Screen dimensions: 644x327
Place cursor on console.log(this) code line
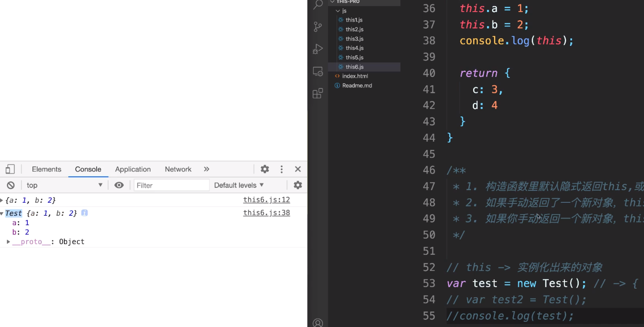coord(517,41)
